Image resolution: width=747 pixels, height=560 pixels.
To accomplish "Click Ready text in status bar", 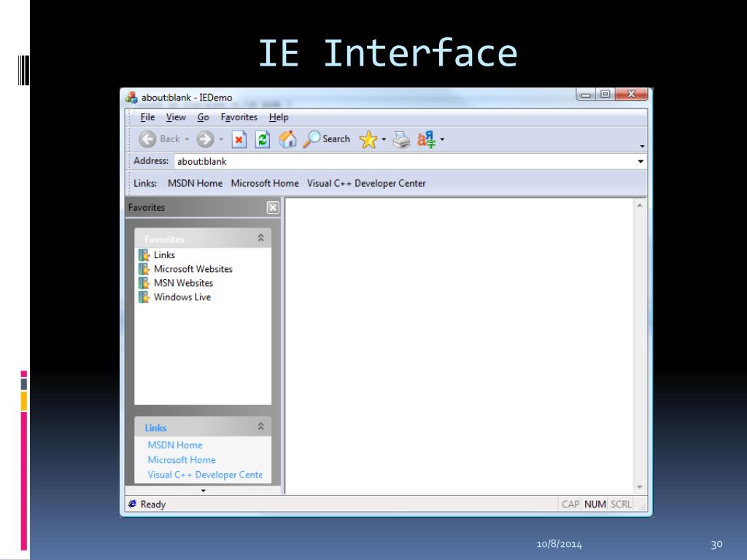I will [x=153, y=505].
